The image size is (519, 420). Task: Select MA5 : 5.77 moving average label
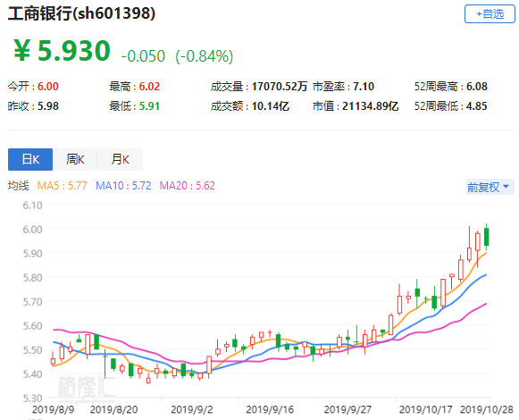[x=62, y=186]
